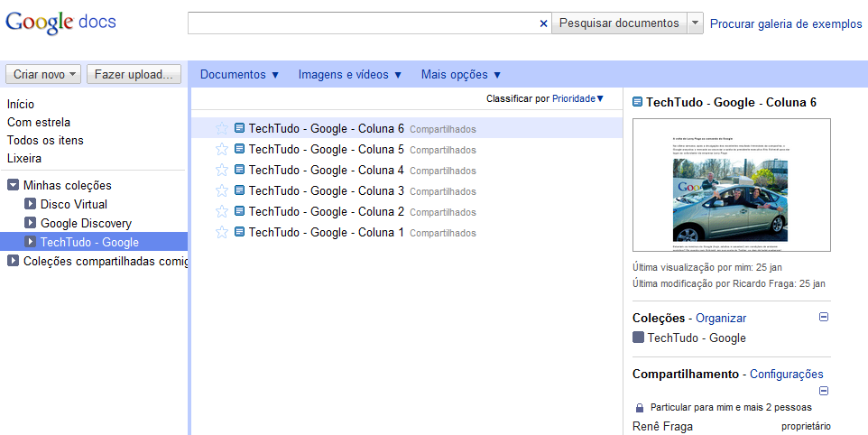
Task: Open the Classificar por Prioridade dropdown
Action: [x=544, y=98]
